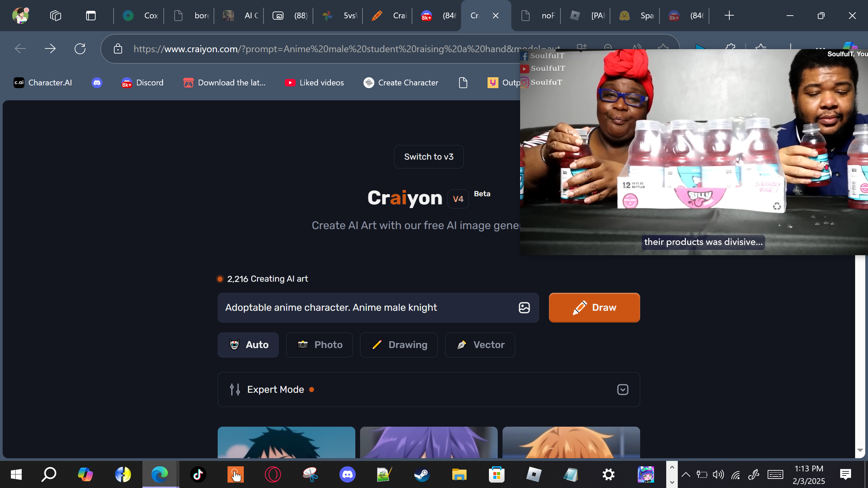
Task: Launch Copilot from the taskbar
Action: [85, 474]
